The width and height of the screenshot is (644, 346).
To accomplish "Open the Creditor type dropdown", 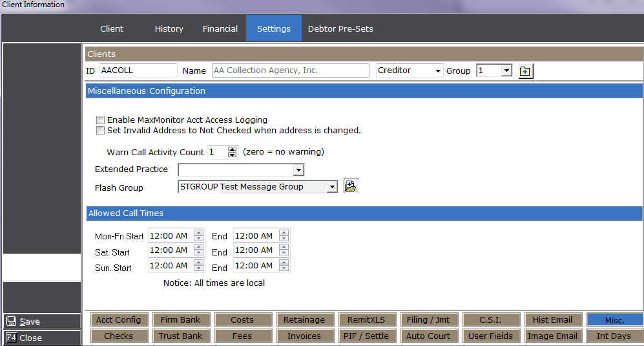I will pos(439,71).
